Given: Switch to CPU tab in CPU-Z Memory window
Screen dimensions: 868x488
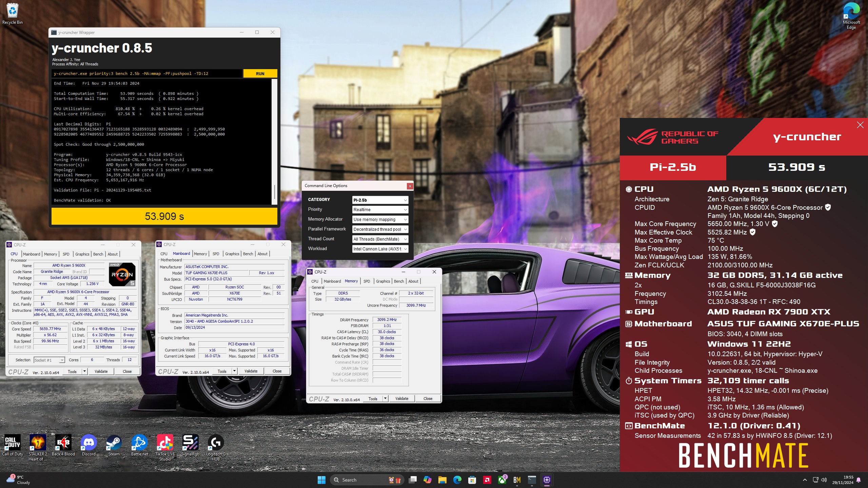Looking at the screenshot, I should coord(315,281).
